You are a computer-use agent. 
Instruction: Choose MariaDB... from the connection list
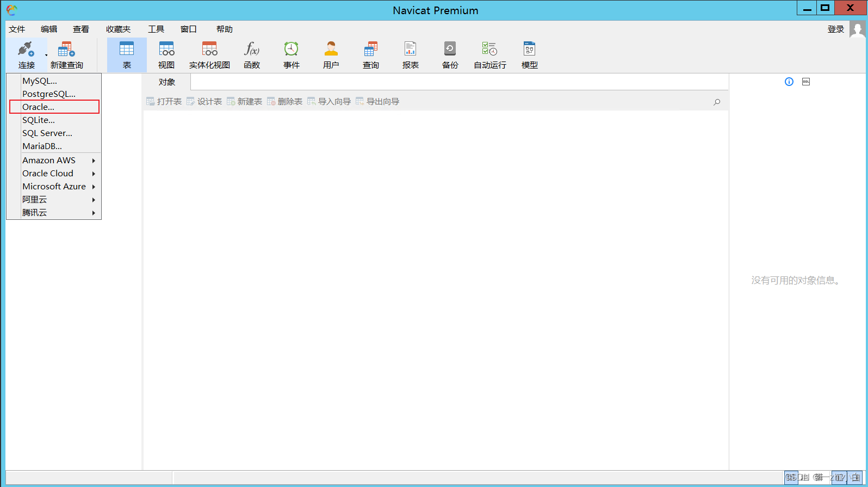click(x=54, y=146)
